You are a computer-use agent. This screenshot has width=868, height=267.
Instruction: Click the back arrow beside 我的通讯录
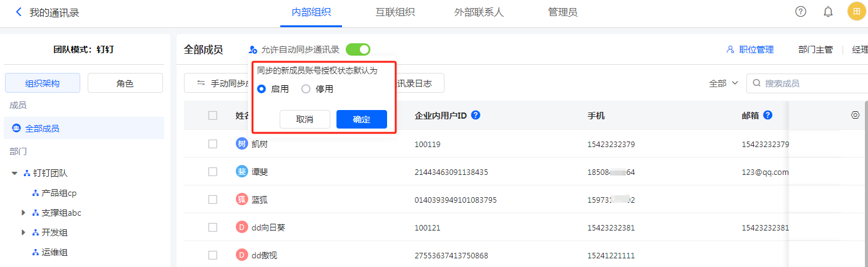click(x=19, y=12)
